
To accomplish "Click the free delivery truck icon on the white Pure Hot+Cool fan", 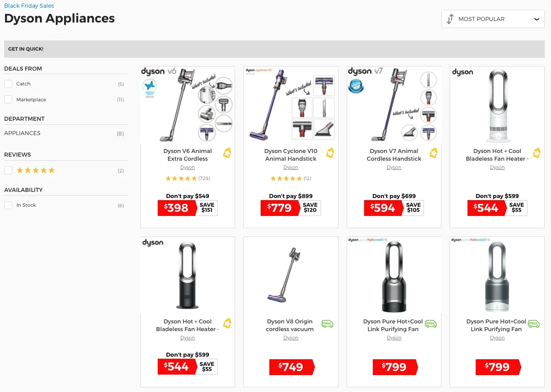I will point(534,323).
